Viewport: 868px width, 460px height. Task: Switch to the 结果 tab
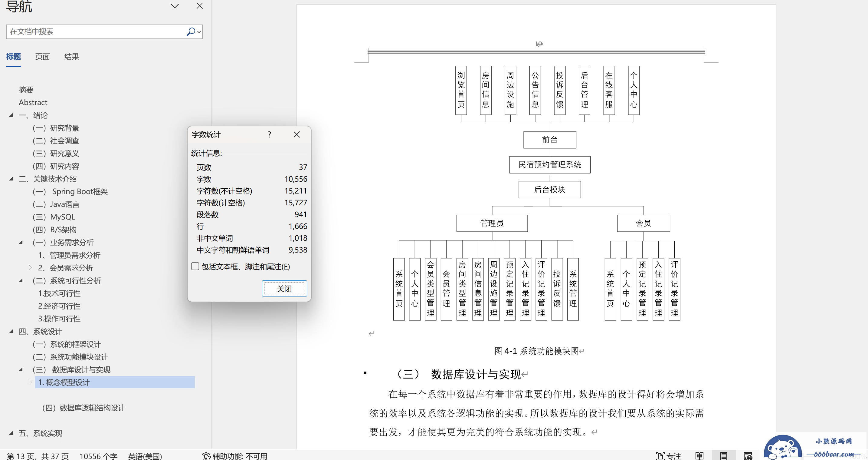tap(71, 57)
